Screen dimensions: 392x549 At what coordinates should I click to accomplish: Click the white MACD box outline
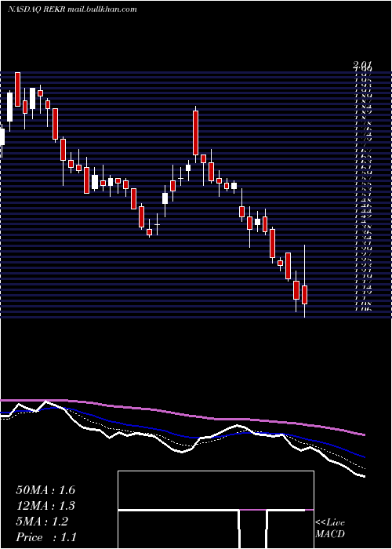pyautogui.click(x=216, y=510)
